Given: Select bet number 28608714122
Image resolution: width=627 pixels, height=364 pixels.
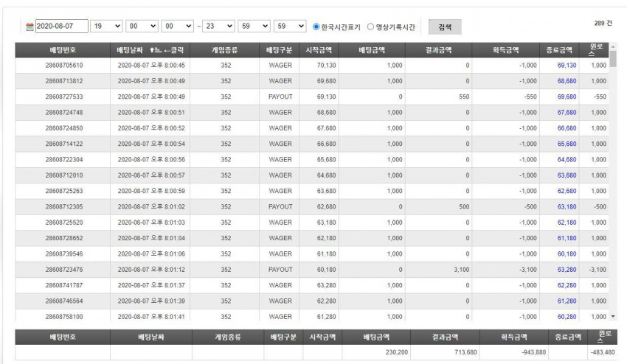Looking at the screenshot, I should click(x=64, y=144).
